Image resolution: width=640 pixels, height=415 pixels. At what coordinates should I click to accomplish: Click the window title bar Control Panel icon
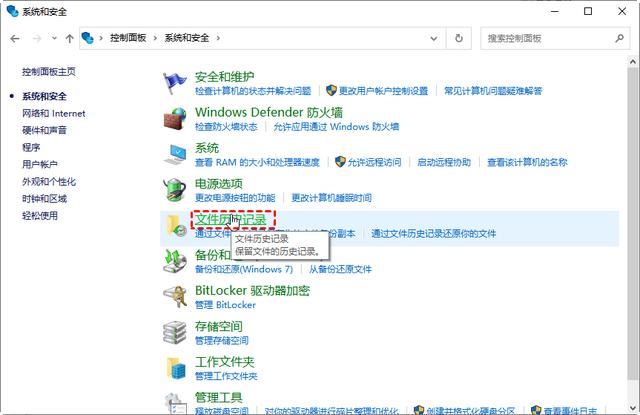12,11
